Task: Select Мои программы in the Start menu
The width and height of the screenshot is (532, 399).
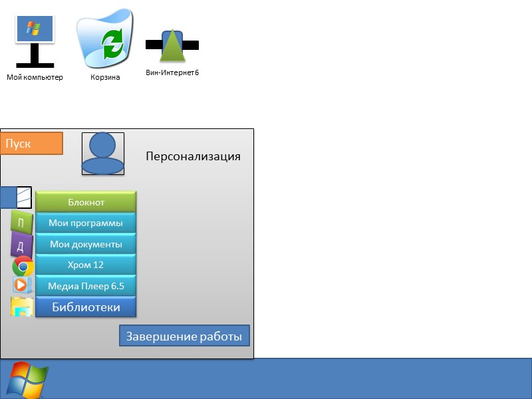Action: tap(86, 223)
